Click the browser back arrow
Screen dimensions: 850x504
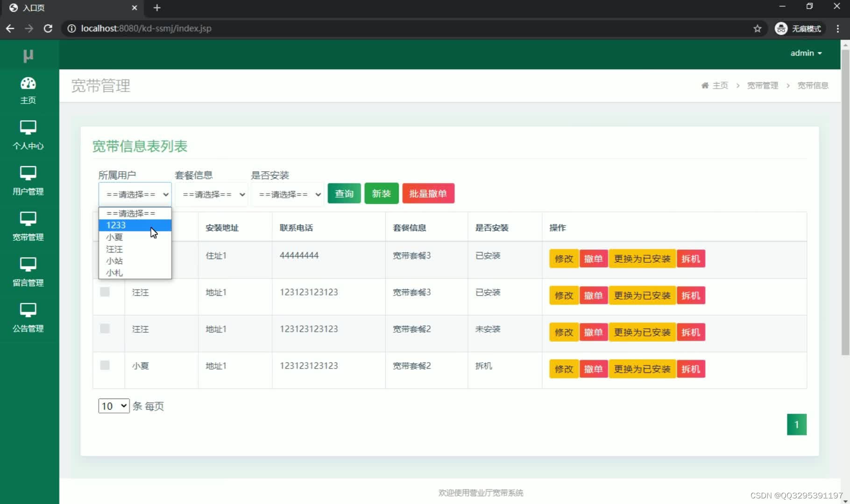(x=10, y=28)
